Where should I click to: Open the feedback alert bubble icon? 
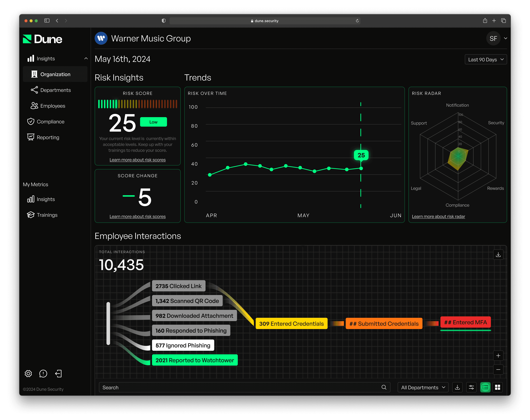point(43,374)
